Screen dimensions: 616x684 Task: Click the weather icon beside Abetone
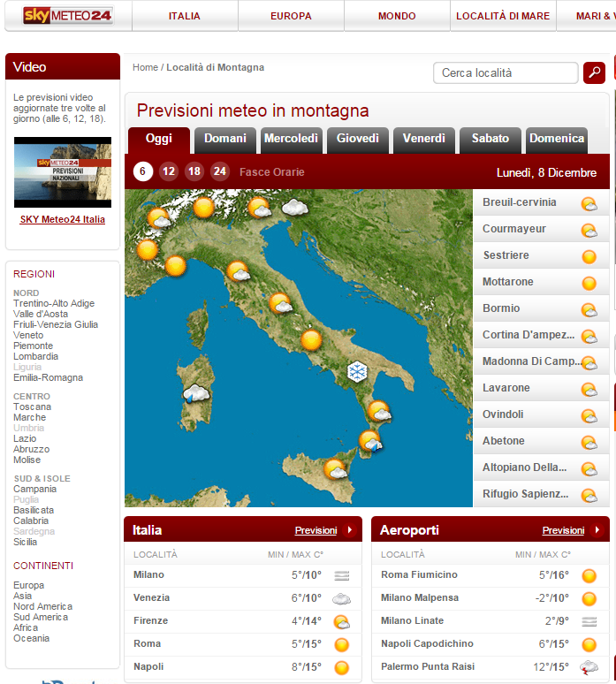click(x=589, y=443)
